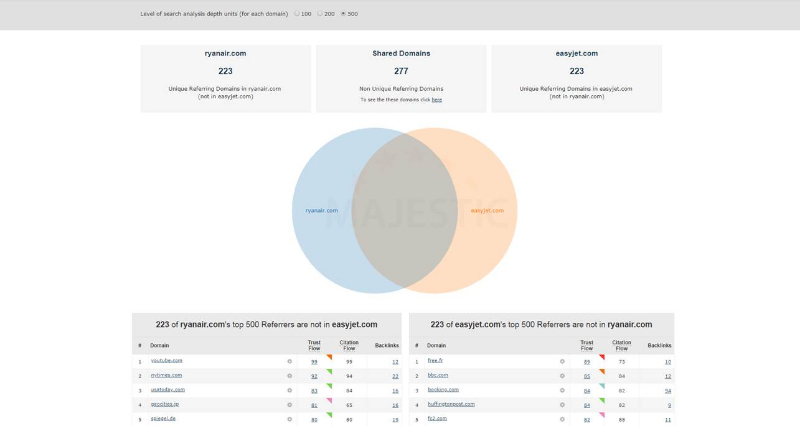This screenshot has width=800, height=426.
Task: Click backlinks count for the booking.com row
Action: coord(668,391)
